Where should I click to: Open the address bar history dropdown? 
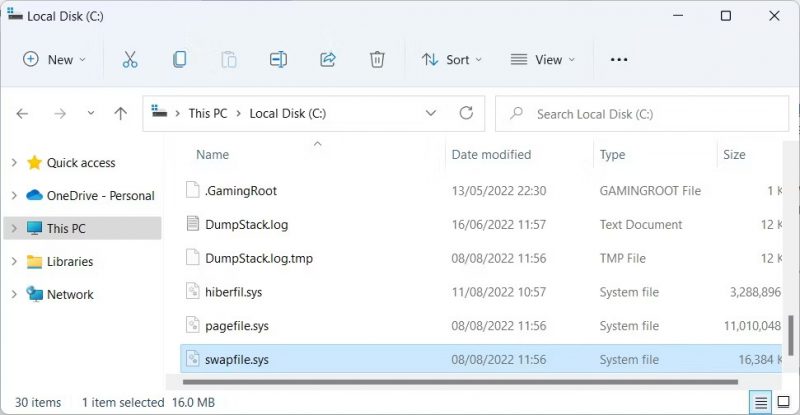(431, 113)
